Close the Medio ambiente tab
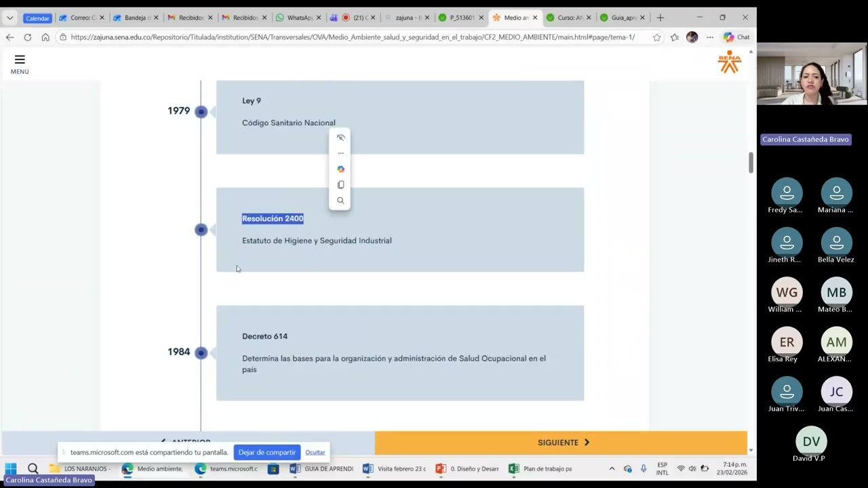The width and height of the screenshot is (868, 488). click(x=535, y=18)
